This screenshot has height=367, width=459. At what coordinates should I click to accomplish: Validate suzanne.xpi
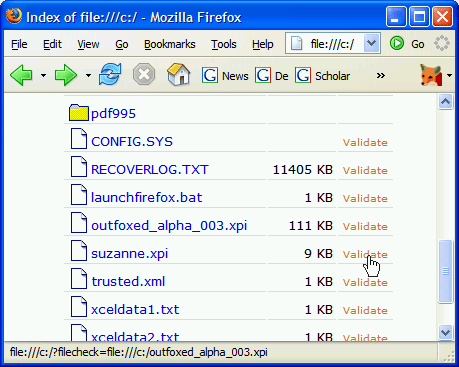365,255
